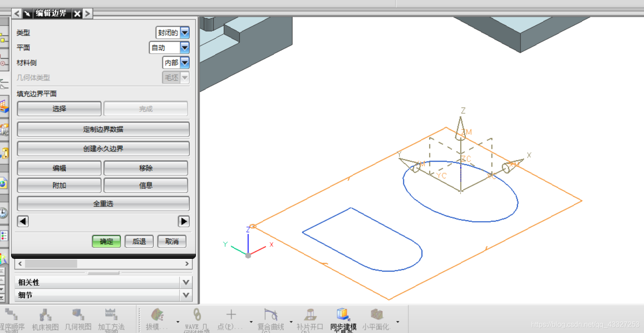Open the dropdown arrow next to 复合曲线
The height and width of the screenshot is (333, 644).
tap(291, 322)
